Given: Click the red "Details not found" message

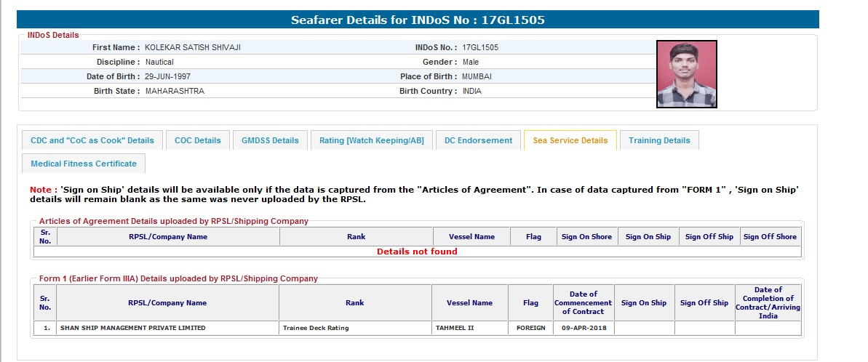Looking at the screenshot, I should click(417, 252).
